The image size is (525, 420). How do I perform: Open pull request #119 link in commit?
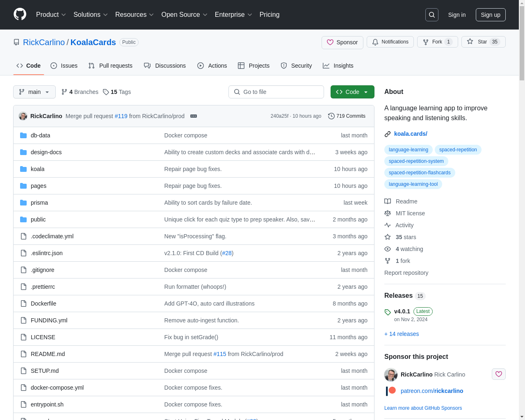121,116
